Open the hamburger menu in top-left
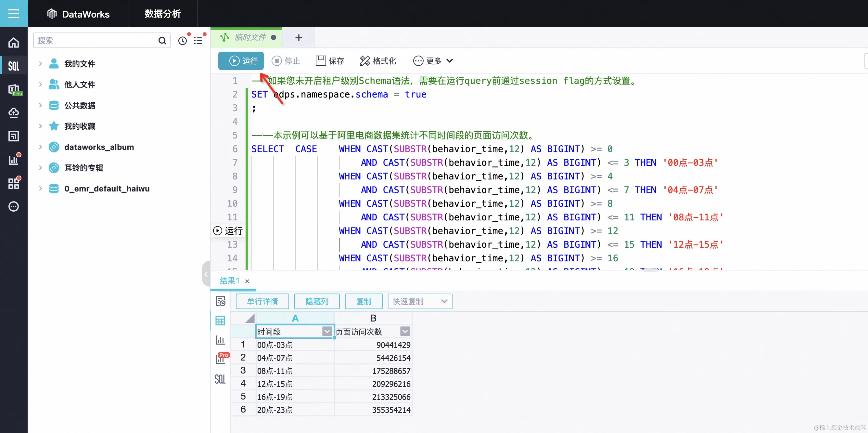This screenshot has height=433, width=868. click(x=13, y=13)
